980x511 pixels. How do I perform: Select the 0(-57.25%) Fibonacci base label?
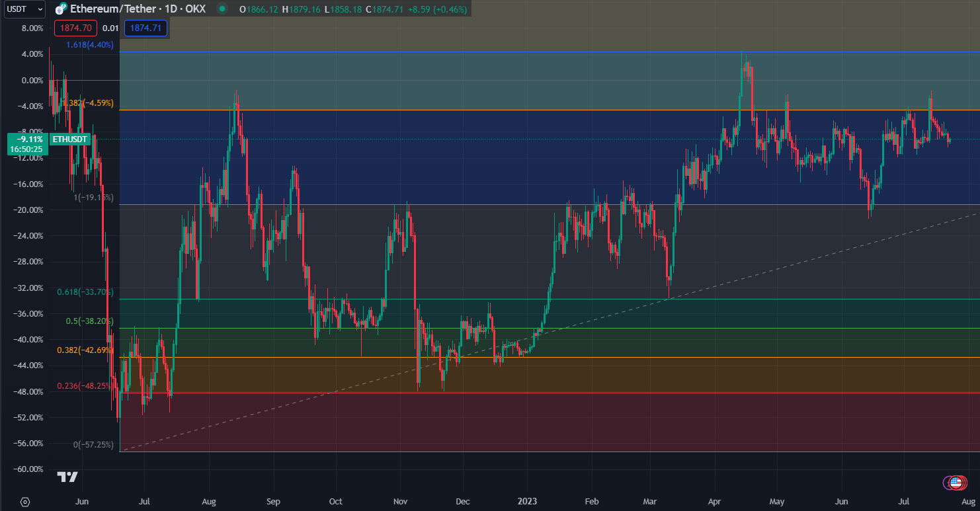tap(93, 445)
